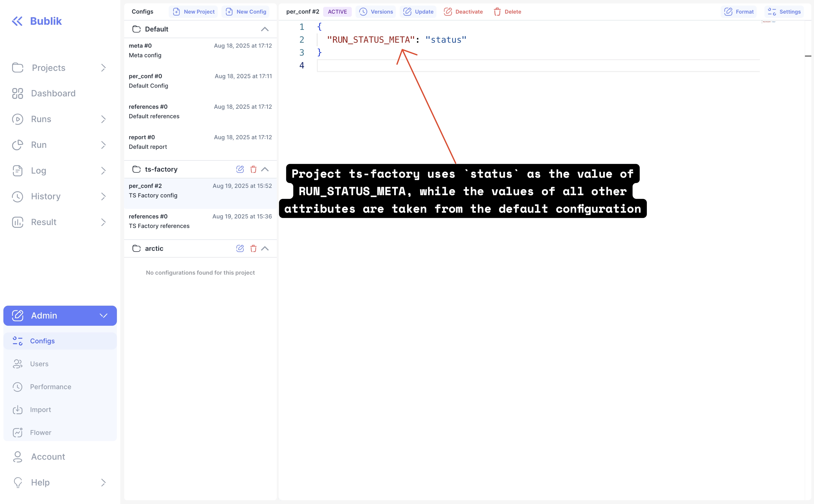Open the Performance page icon
814x504 pixels.
point(18,387)
